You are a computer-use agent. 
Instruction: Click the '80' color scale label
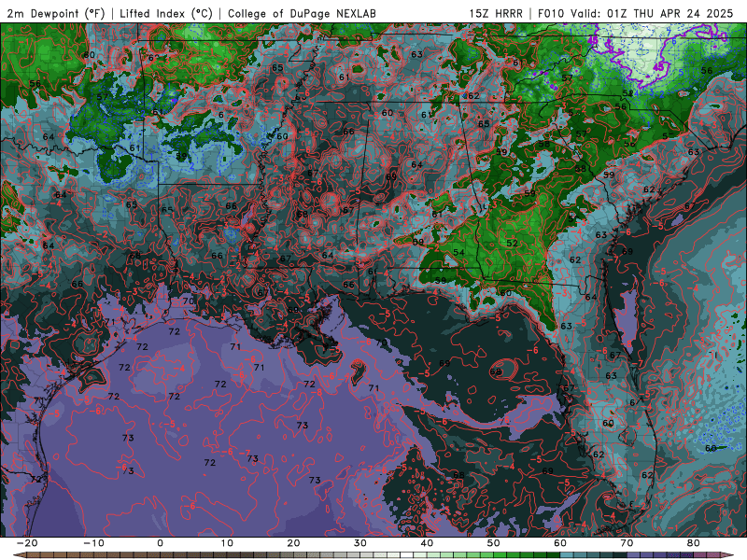coord(694,543)
